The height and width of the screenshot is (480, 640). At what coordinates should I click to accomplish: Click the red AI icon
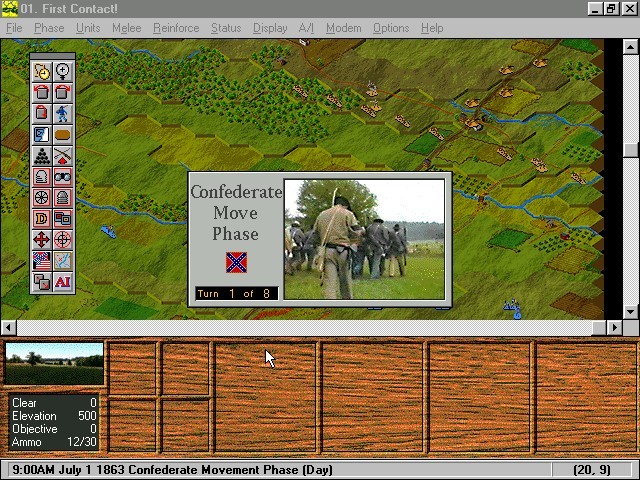(x=62, y=282)
